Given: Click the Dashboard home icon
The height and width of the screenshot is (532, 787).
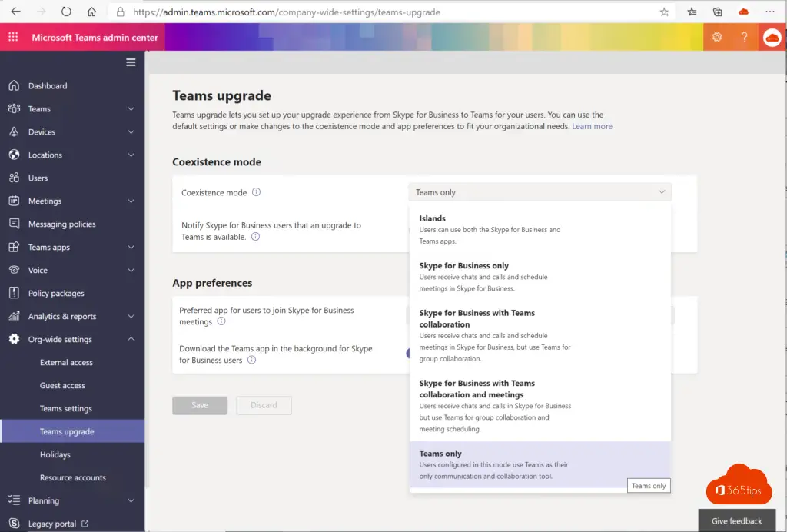Looking at the screenshot, I should pos(14,85).
